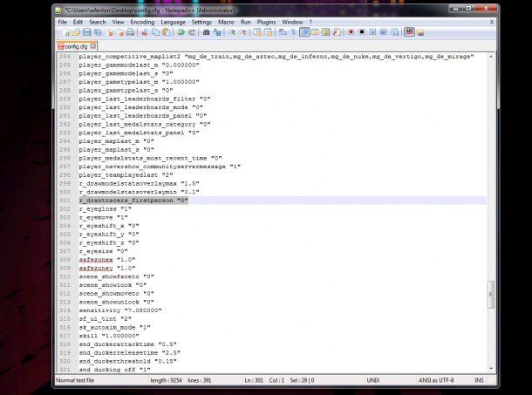Toggle Show All Characters pilcrow icon
The height and width of the screenshot is (395, 532).
click(294, 32)
